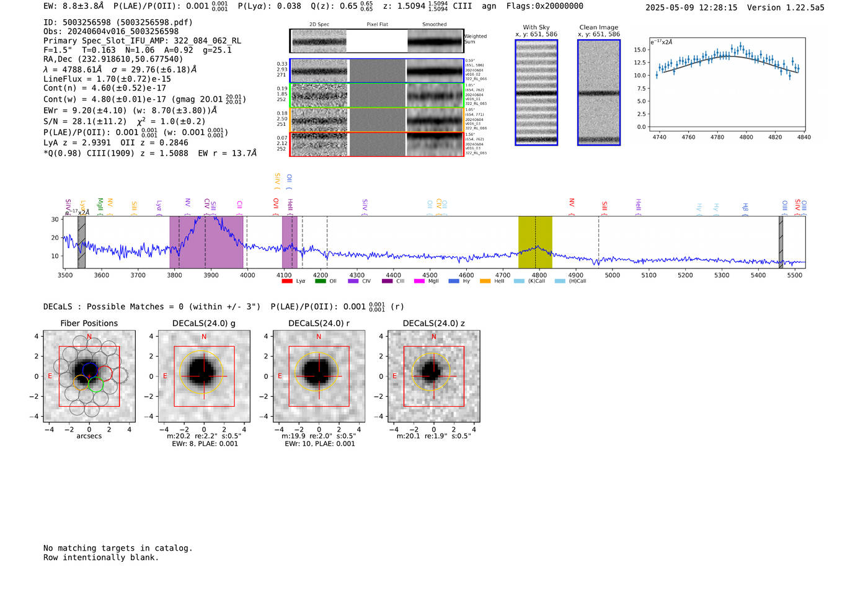
Task: Select the Clean Image cutout
Action: click(599, 92)
